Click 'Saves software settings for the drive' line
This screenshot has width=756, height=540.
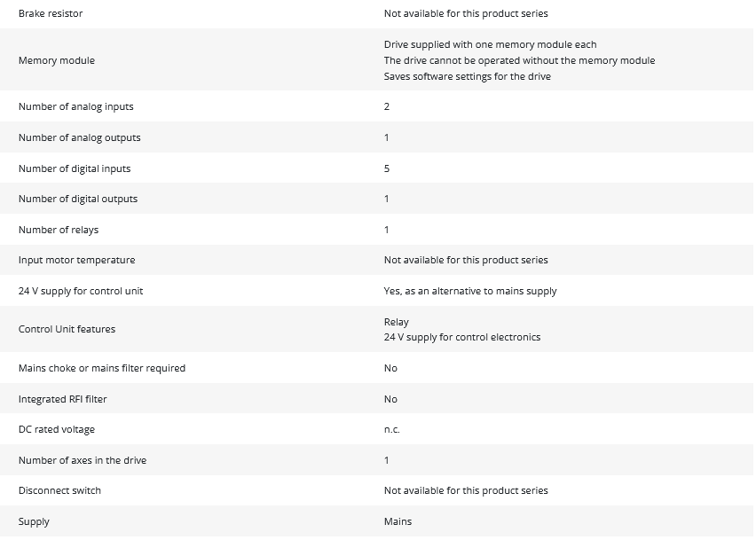click(467, 76)
